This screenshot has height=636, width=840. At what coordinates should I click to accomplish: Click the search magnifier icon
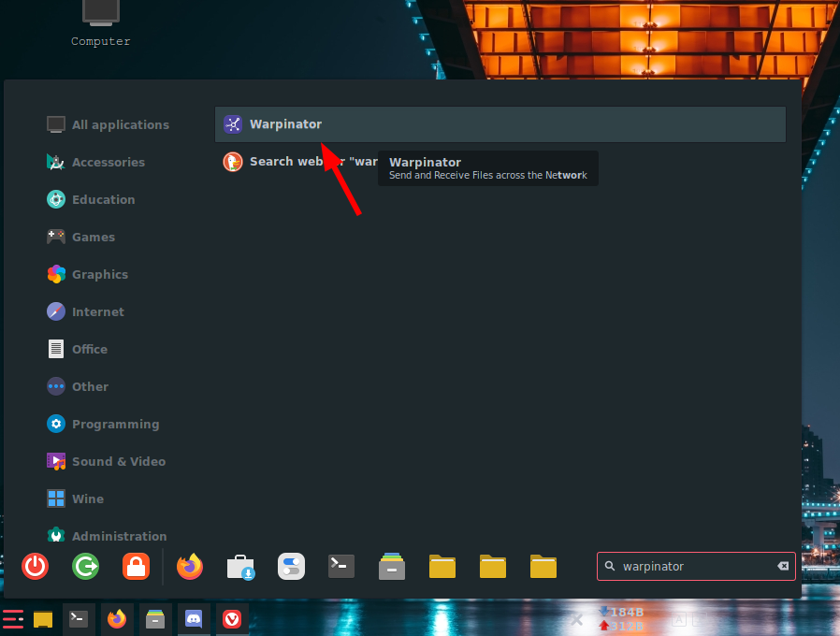click(x=610, y=566)
